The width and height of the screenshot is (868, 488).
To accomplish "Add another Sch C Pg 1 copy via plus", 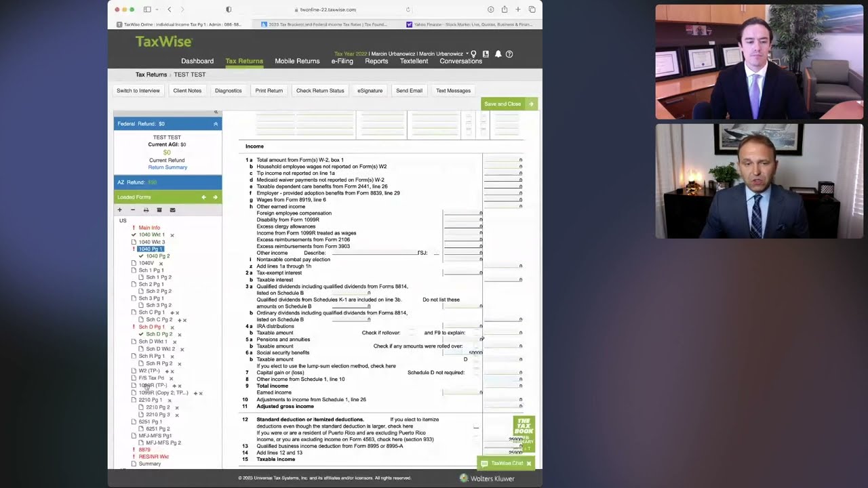I will point(172,313).
